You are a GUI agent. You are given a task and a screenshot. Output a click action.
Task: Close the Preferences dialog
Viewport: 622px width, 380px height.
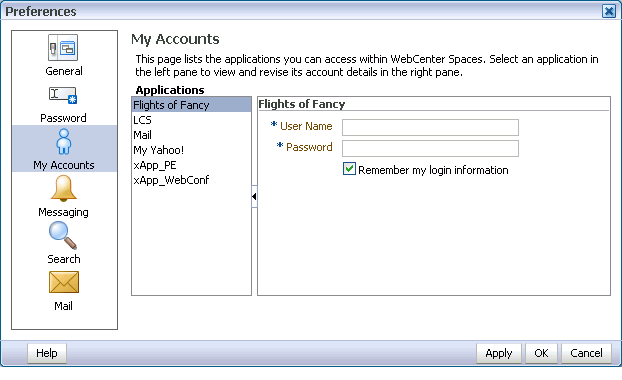tap(609, 11)
